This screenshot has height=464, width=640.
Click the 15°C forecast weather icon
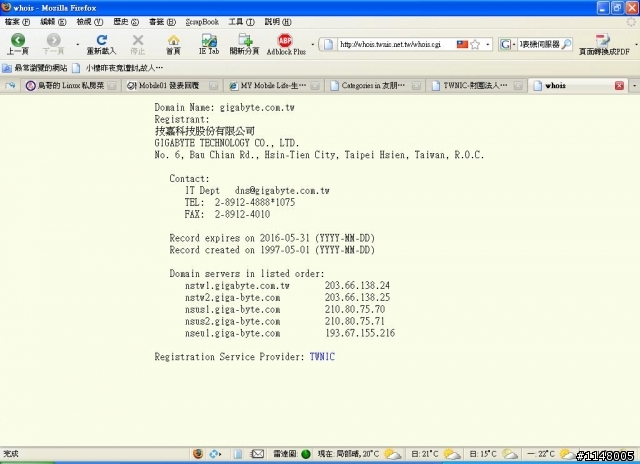click(x=510, y=454)
